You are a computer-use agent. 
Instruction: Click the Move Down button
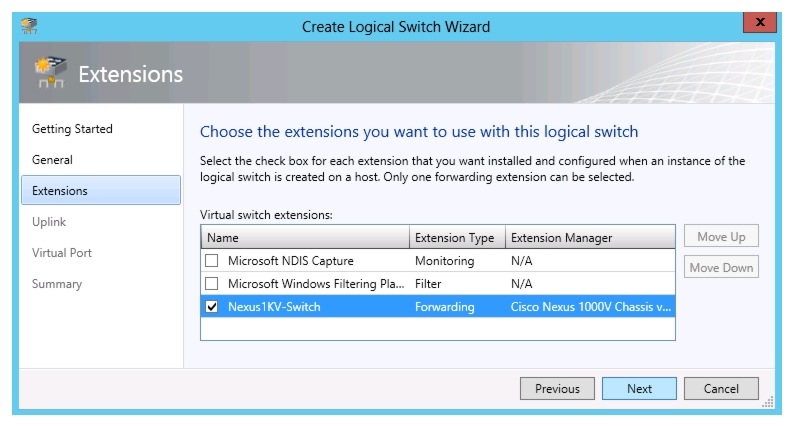coord(721,267)
